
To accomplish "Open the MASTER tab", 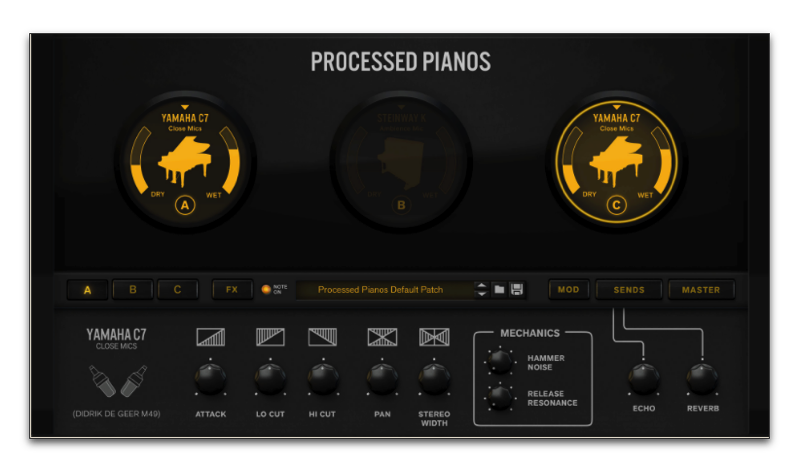I will 702,290.
